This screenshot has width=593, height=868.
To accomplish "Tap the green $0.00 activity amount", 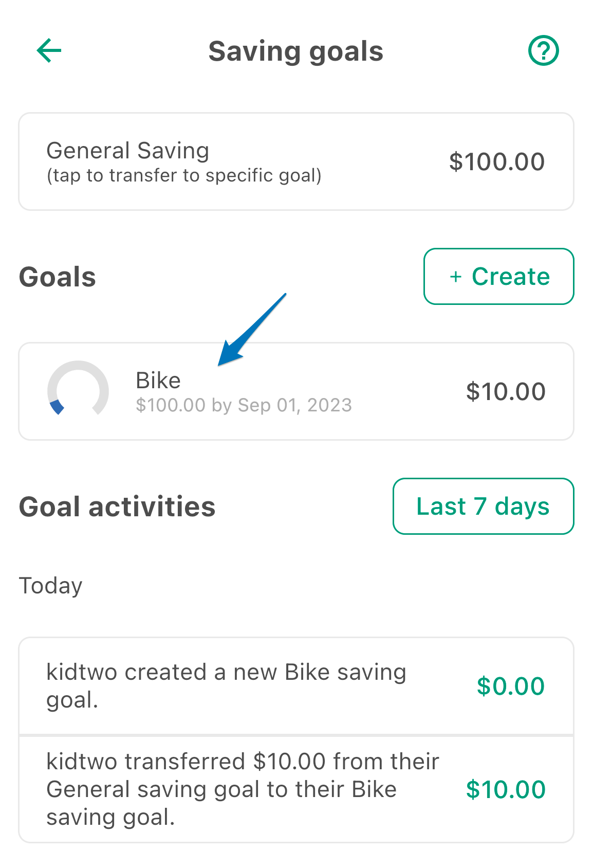I will point(511,686).
